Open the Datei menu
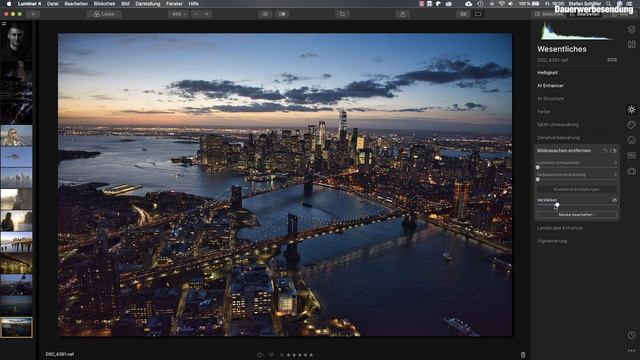This screenshot has height=360, width=640. click(x=53, y=4)
